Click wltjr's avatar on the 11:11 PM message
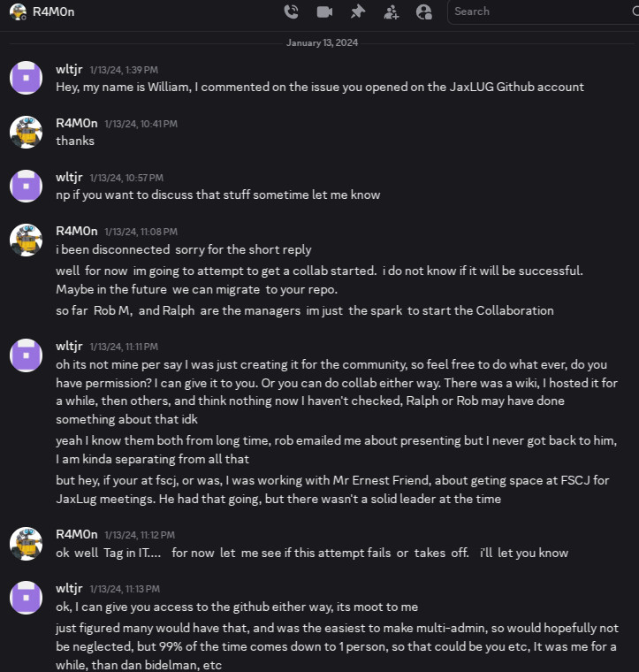The image size is (639, 672). pos(27,355)
